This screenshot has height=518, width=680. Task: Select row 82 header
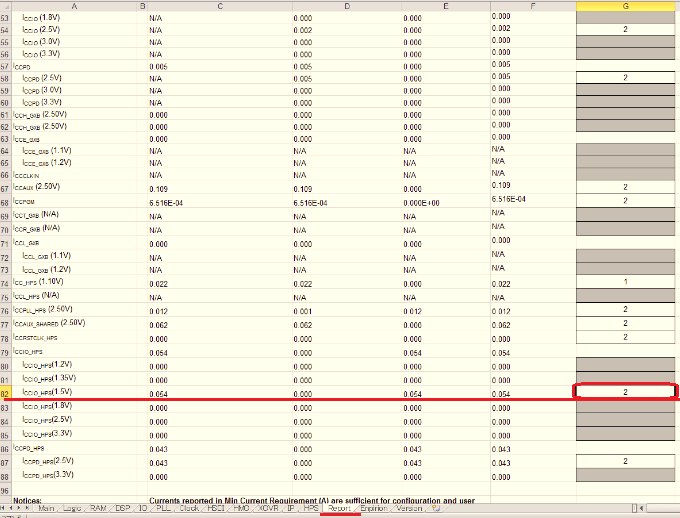(x=5, y=393)
